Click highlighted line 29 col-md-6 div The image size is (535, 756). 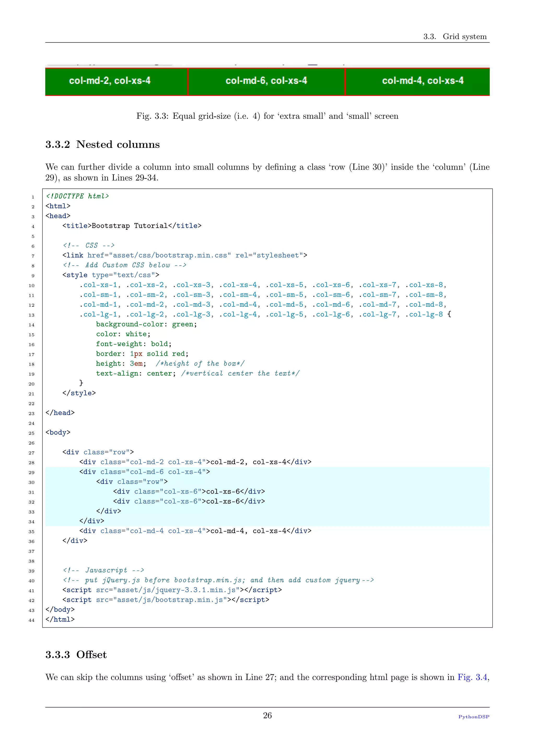point(145,472)
